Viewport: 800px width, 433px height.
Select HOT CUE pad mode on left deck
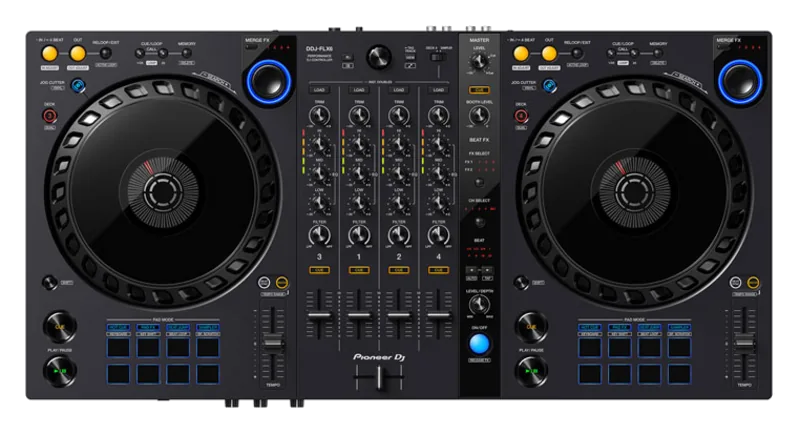point(118,327)
